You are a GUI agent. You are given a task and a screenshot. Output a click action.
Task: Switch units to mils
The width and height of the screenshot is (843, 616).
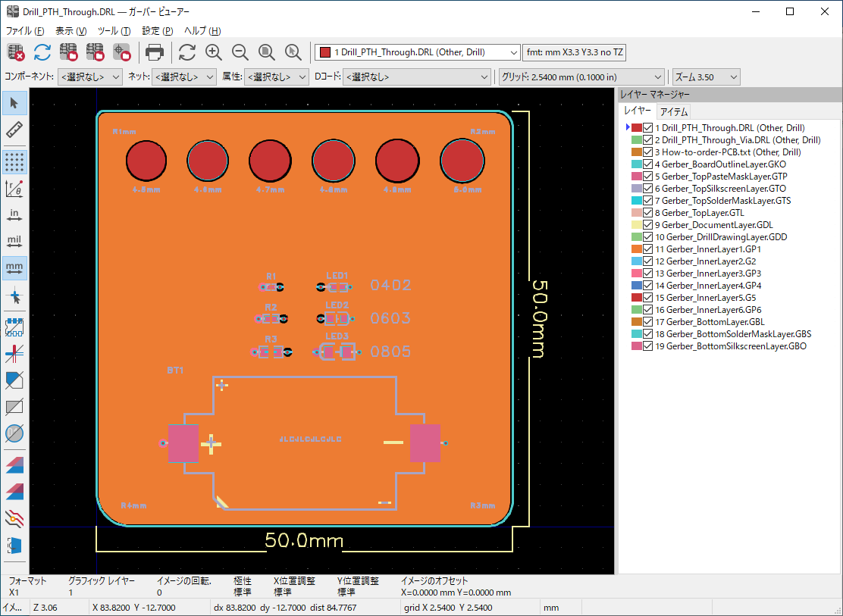click(x=14, y=242)
